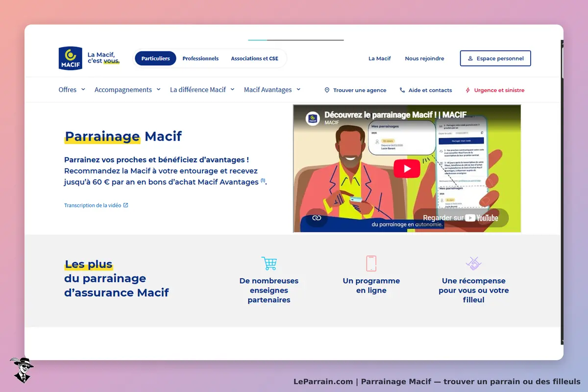Click Un programme en ligne text
The height and width of the screenshot is (392, 588).
(371, 286)
